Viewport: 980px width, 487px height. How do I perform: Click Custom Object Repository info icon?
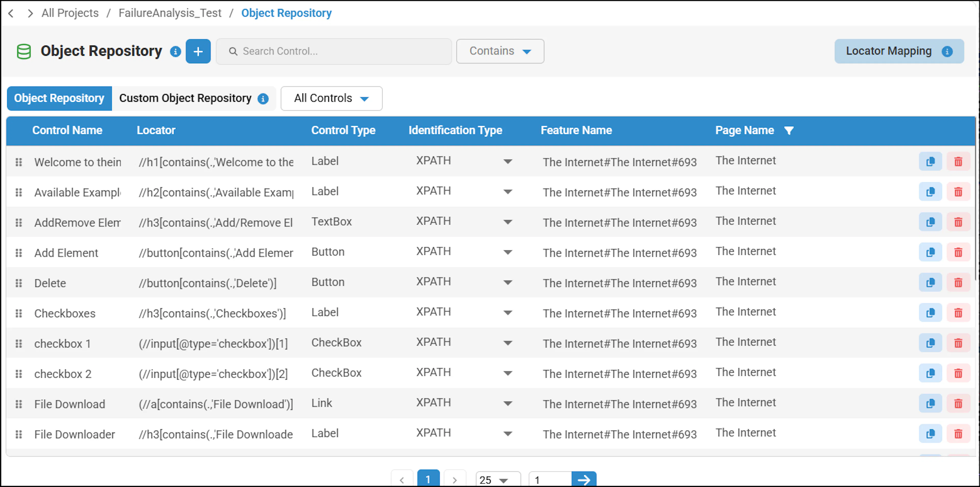[263, 99]
